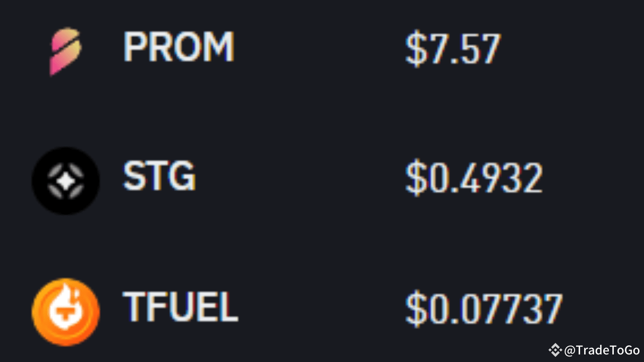Pick the TFUEL market list row
This screenshot has width=644, height=362.
point(322,311)
